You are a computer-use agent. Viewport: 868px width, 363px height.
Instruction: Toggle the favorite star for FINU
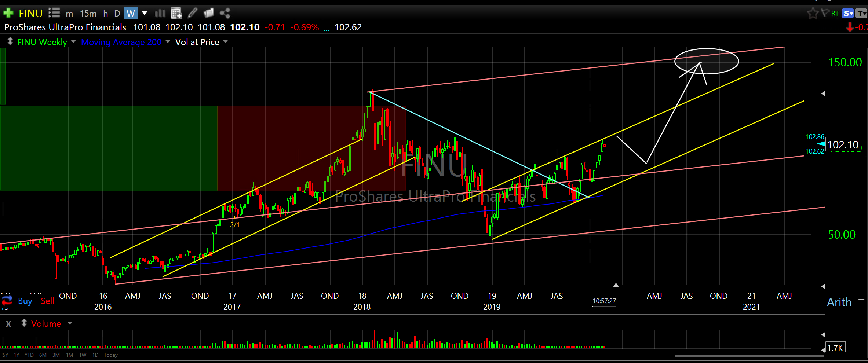[x=813, y=14]
